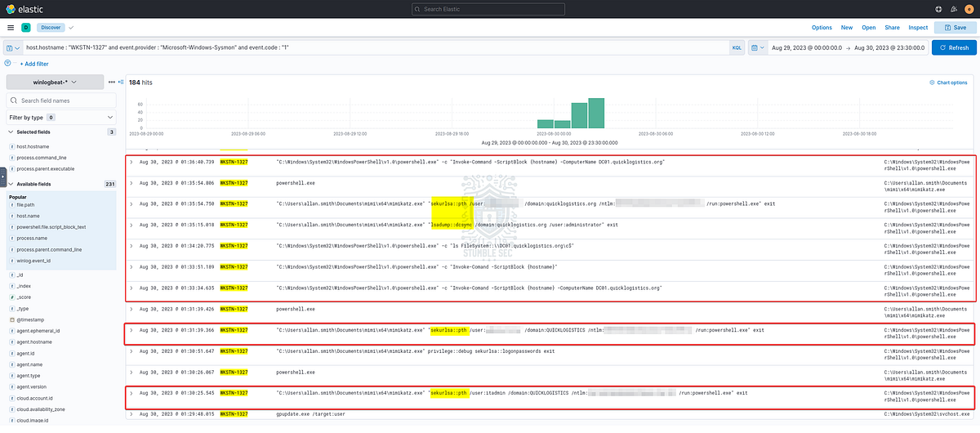The height and width of the screenshot is (433, 980).
Task: Click the date type icon for @timestamp
Action: [x=11, y=320]
